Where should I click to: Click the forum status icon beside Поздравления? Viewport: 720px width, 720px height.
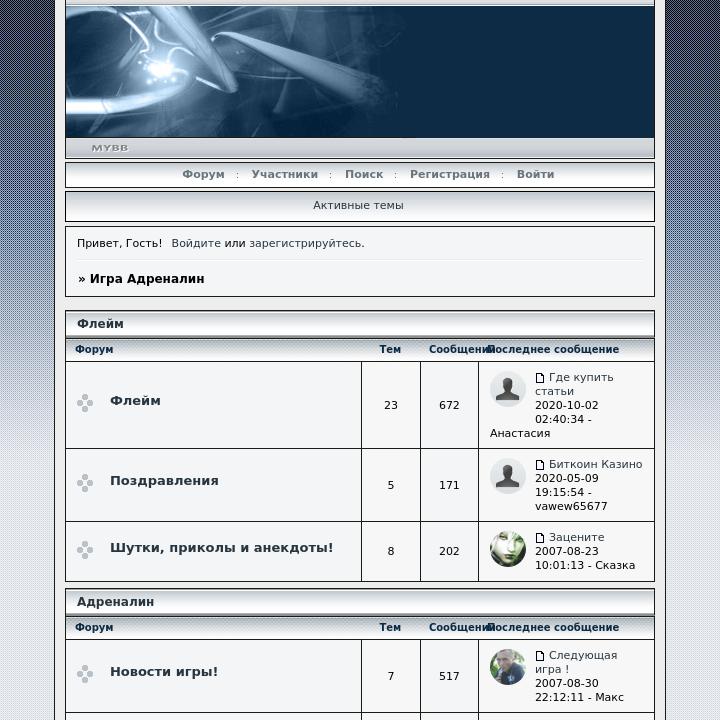[85, 483]
